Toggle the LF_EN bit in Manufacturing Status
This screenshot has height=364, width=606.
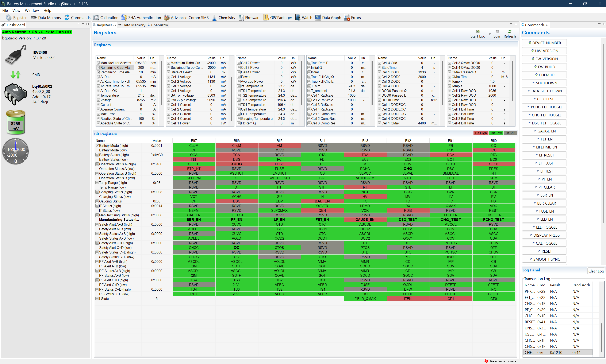[279, 220]
